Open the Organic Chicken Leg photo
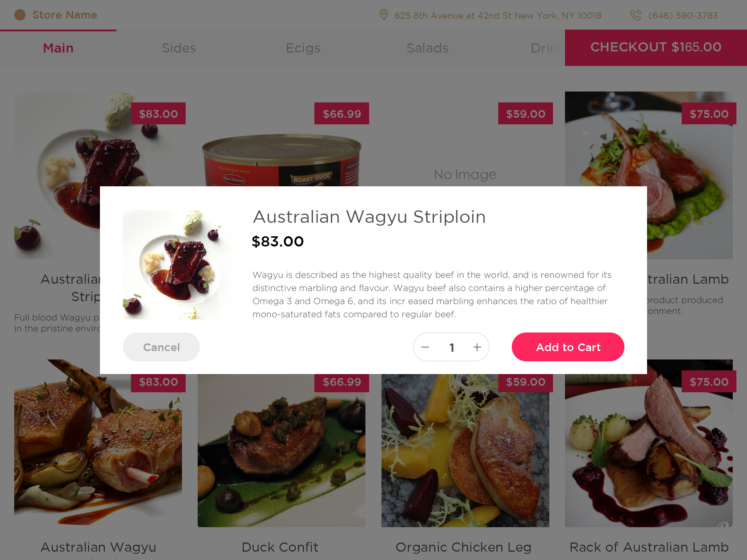Viewport: 747px width, 560px height. (x=465, y=451)
